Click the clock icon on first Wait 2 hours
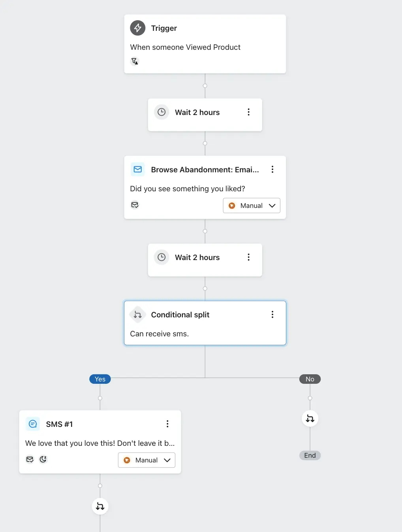The height and width of the screenshot is (532, 402). coord(162,112)
